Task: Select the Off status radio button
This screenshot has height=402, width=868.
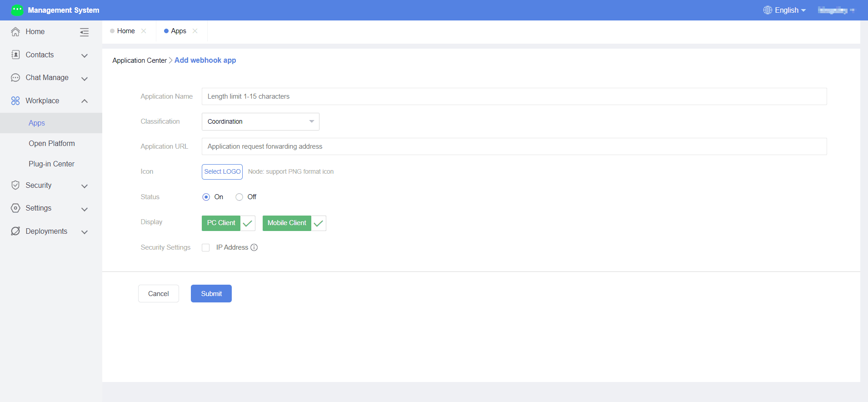Action: [x=239, y=197]
